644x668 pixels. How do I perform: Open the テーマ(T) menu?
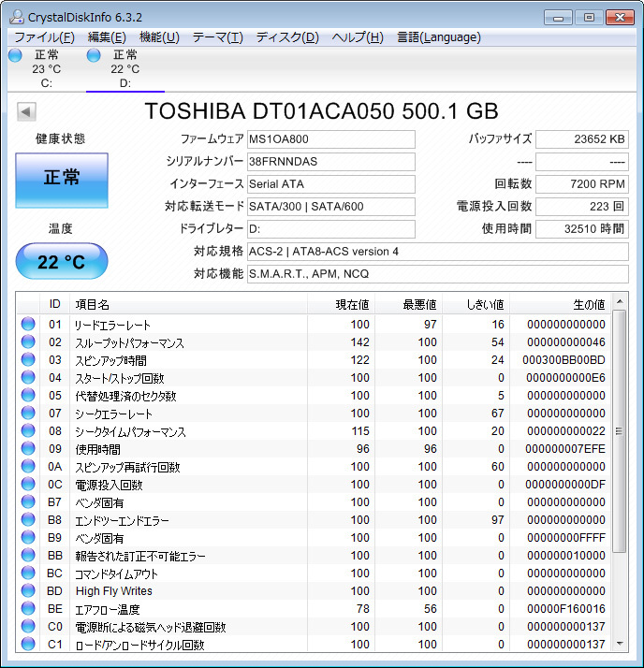(217, 37)
